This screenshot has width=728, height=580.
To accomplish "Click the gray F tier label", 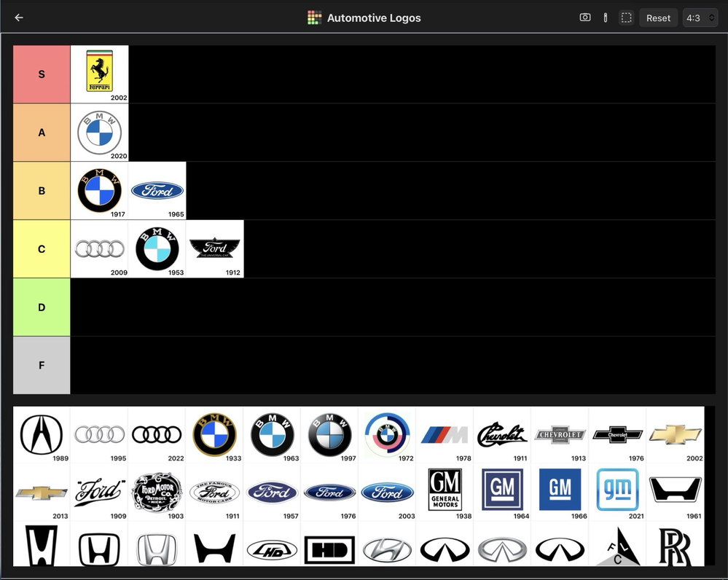I will tap(42, 365).
